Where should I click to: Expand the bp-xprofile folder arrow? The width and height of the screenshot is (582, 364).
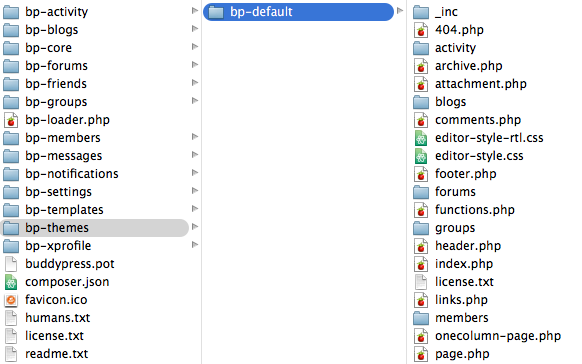pyautogui.click(x=194, y=245)
